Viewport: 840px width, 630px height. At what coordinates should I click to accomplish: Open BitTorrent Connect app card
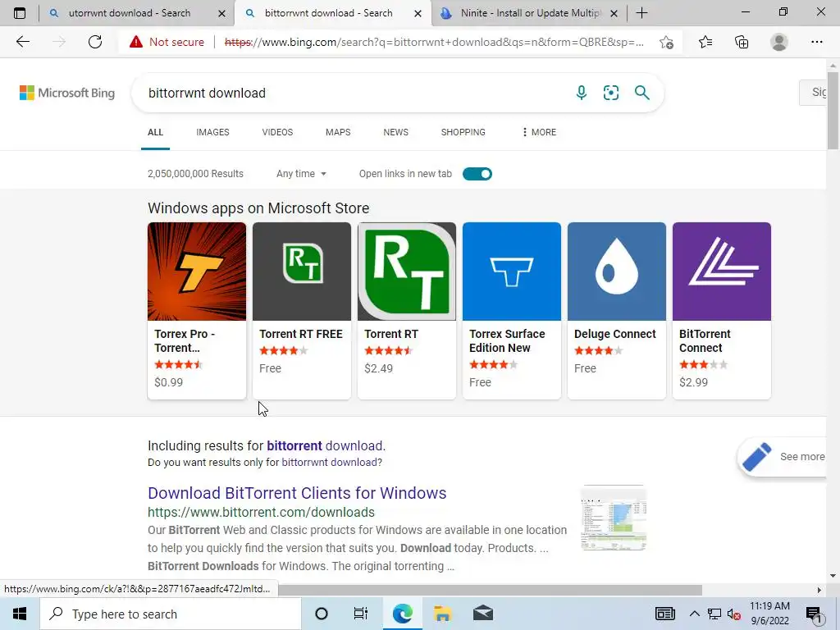click(x=722, y=311)
